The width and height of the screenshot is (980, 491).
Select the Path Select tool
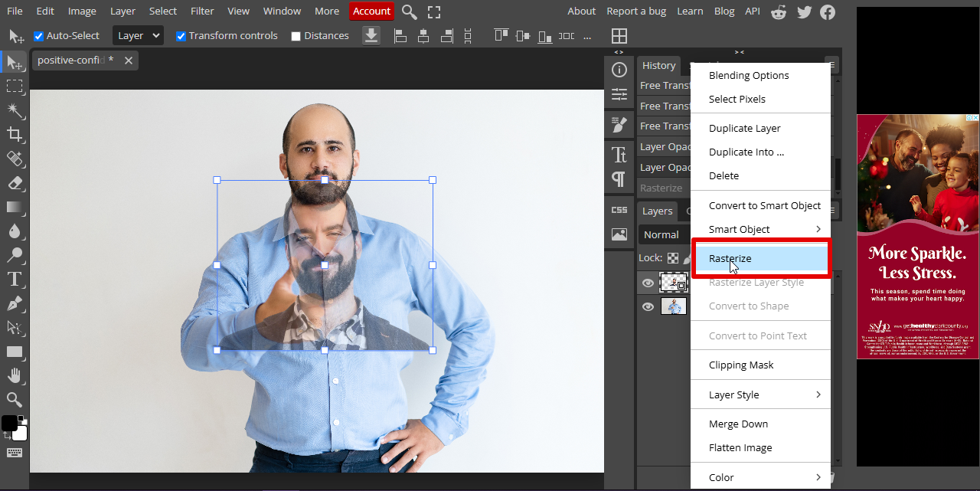pyautogui.click(x=15, y=328)
